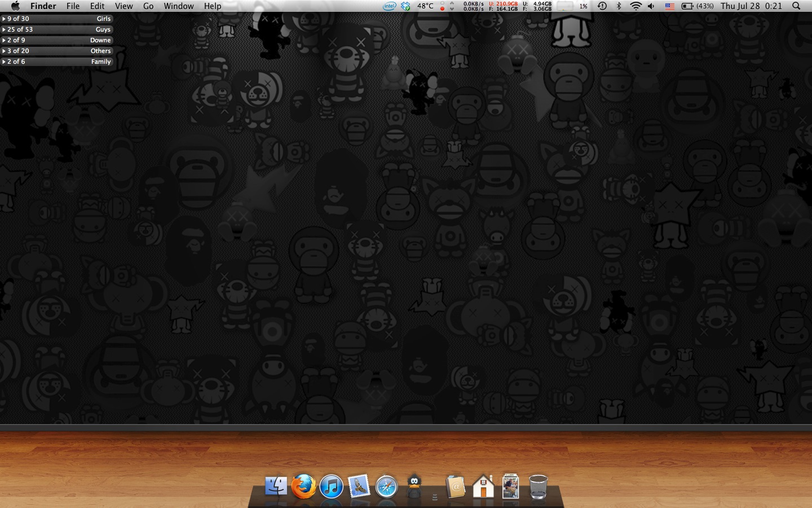The width and height of the screenshot is (812, 508).
Task: Launch Firefox from the dock
Action: click(x=303, y=486)
